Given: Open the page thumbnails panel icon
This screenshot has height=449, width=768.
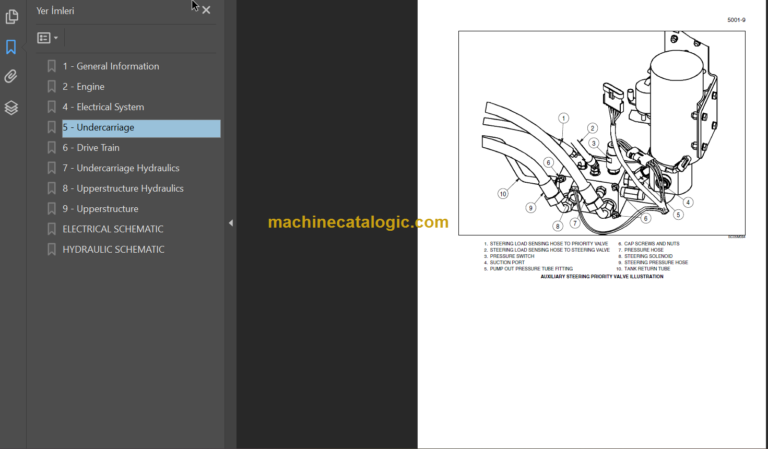Looking at the screenshot, I should coord(11,17).
